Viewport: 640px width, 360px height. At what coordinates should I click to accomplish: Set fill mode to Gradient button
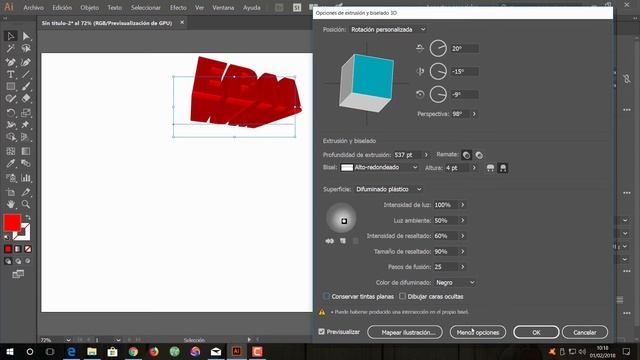click(x=18, y=249)
